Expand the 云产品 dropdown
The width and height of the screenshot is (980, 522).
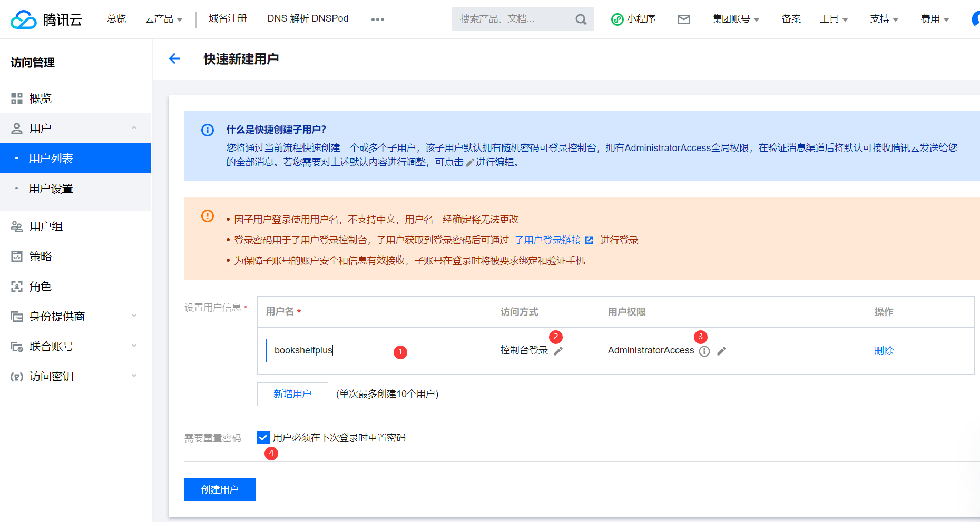pyautogui.click(x=163, y=19)
